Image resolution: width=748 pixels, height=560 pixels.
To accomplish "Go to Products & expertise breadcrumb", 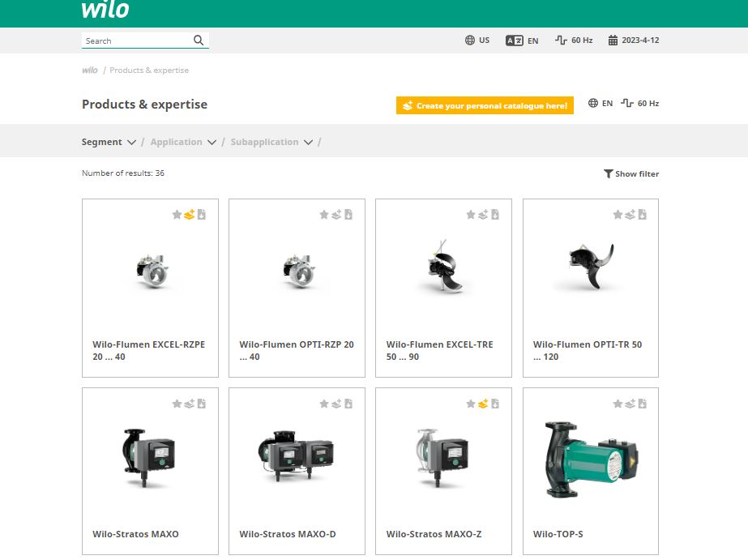I will 149,71.
